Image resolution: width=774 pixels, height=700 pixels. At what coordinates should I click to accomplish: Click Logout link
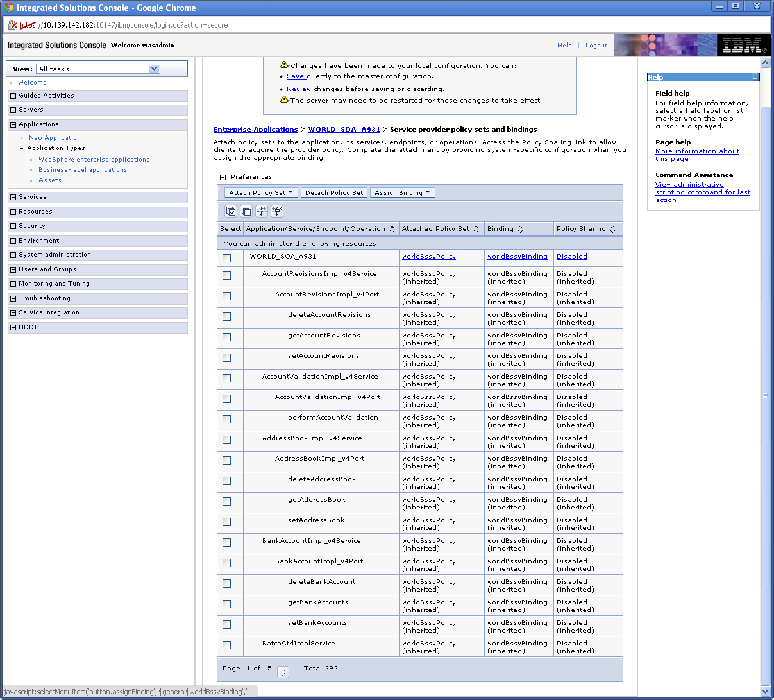point(596,46)
